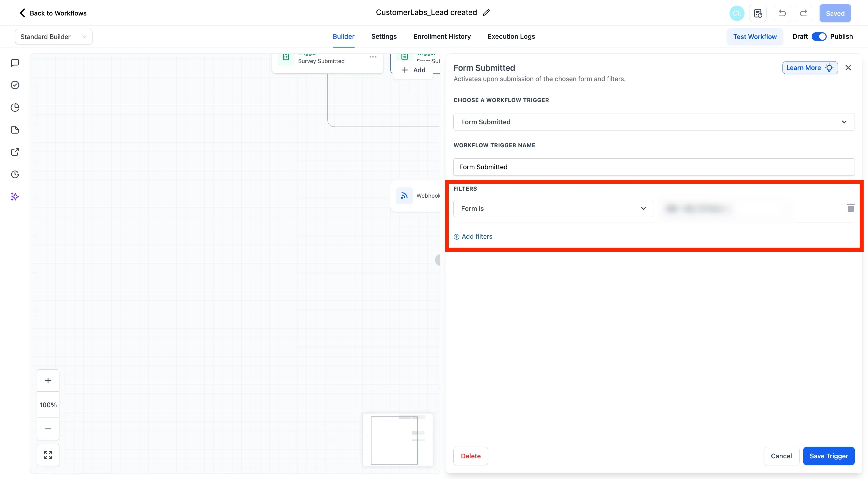Redo the last change
868x479 pixels.
pyautogui.click(x=803, y=13)
